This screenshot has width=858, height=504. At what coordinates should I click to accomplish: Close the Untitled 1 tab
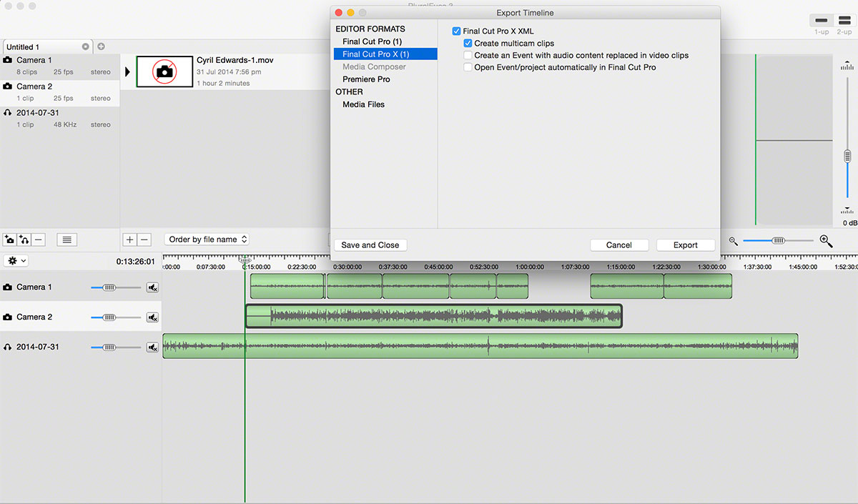pos(86,46)
